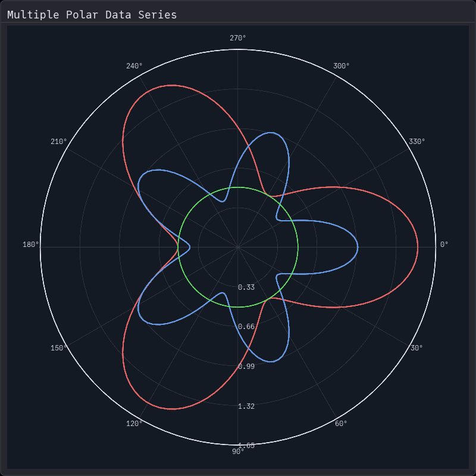The image size is (476, 476).
Task: Click the 30° angle label
Action: point(418,347)
